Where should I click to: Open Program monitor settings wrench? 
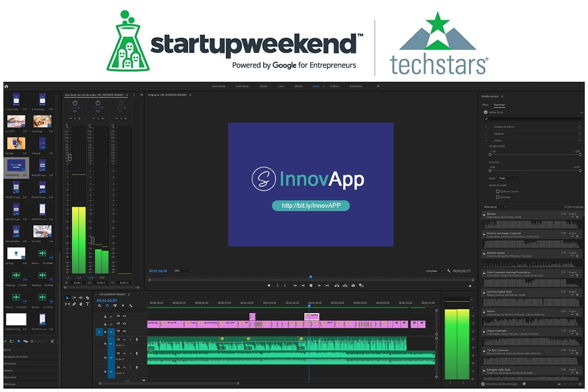coord(449,270)
